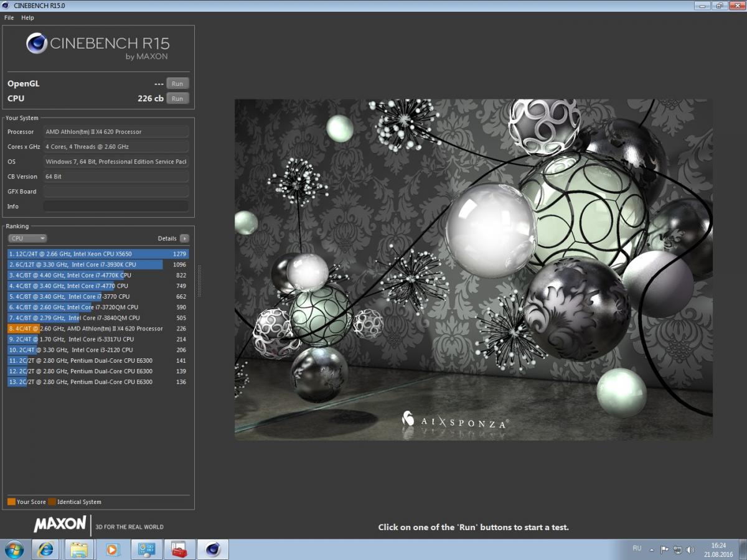This screenshot has height=560, width=747.
Task: Run the CPU benchmark test
Action: pos(177,98)
